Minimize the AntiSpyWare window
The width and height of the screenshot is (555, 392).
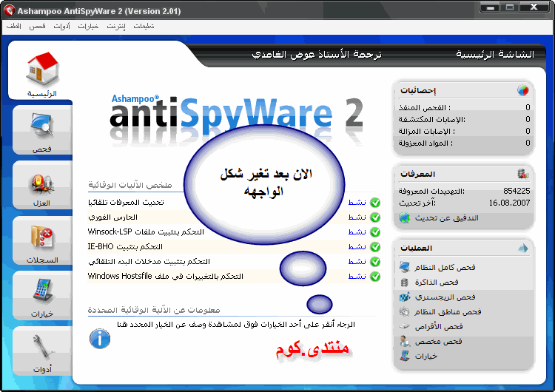coord(490,7)
